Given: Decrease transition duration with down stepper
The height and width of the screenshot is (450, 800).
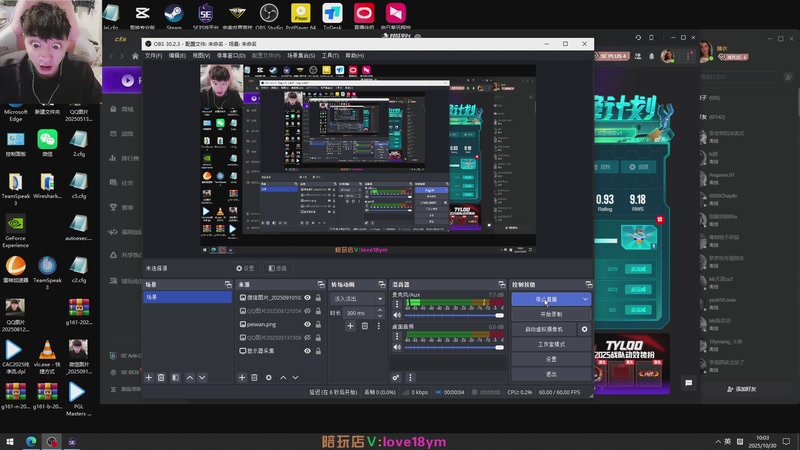Looking at the screenshot, I should pos(380,316).
